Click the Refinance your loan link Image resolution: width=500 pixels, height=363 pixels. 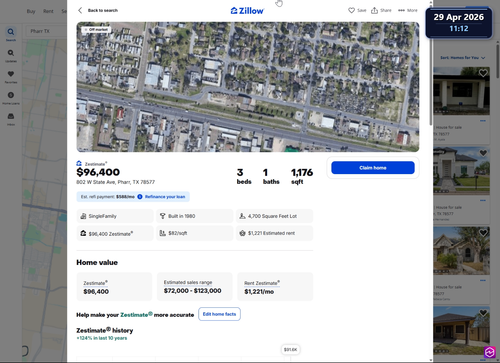[x=165, y=197]
